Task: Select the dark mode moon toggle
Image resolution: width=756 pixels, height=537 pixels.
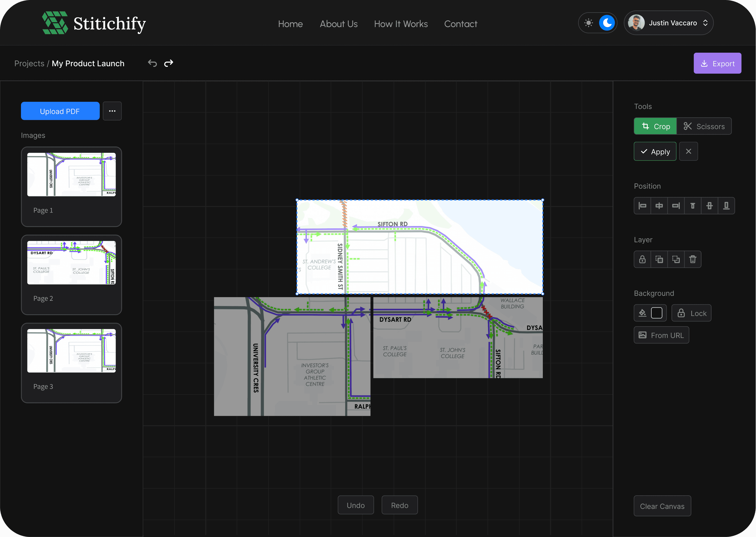Action: pos(607,23)
